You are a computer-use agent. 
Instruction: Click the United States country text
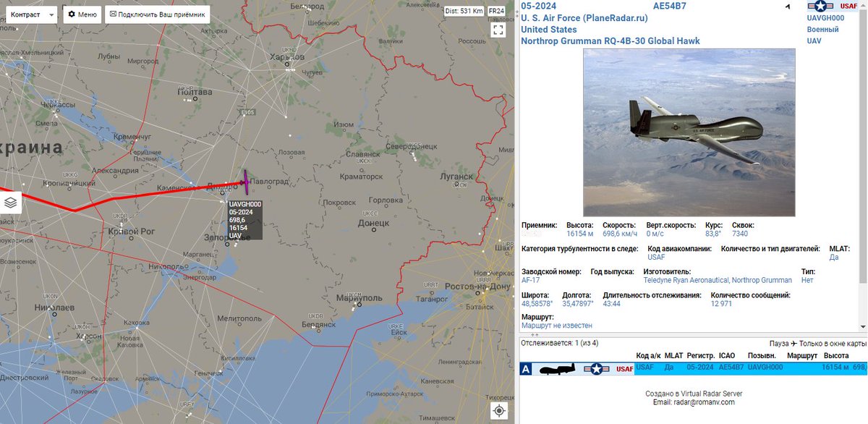[x=549, y=30]
